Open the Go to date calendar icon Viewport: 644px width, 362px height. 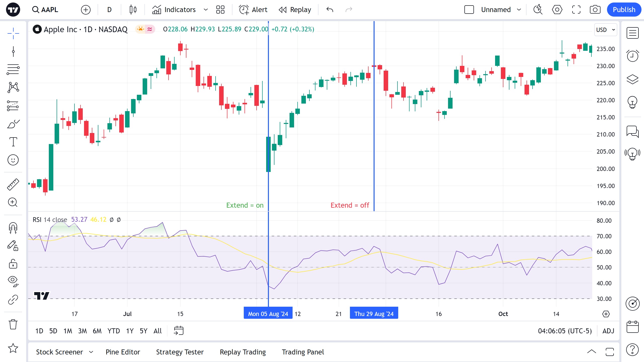point(179,331)
